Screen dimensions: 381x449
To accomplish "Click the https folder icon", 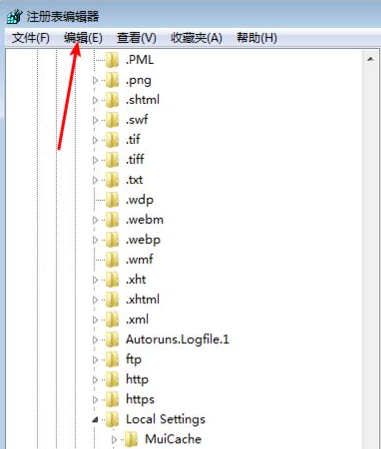I will pos(112,399).
